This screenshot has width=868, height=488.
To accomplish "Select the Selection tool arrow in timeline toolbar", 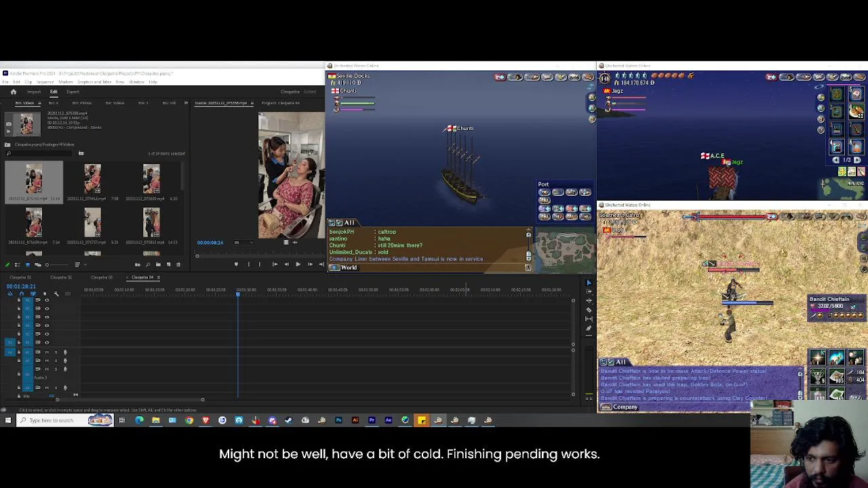I will (589, 283).
